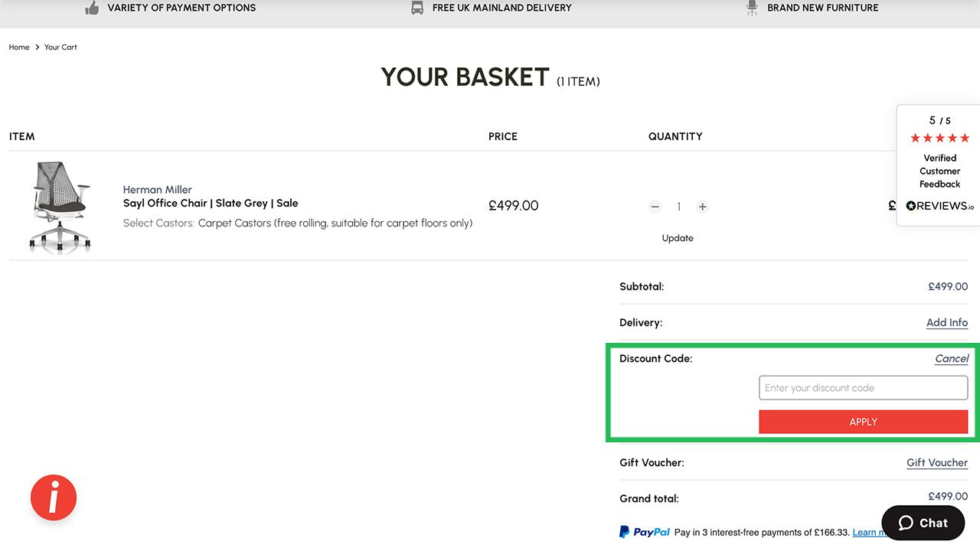Open the Chat widget
980x551 pixels.
(923, 523)
